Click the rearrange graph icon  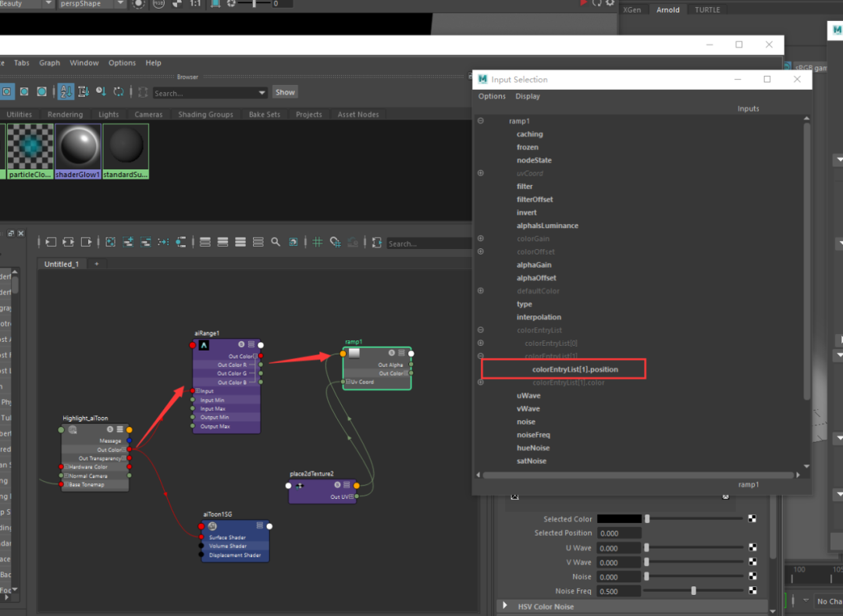[x=163, y=243]
